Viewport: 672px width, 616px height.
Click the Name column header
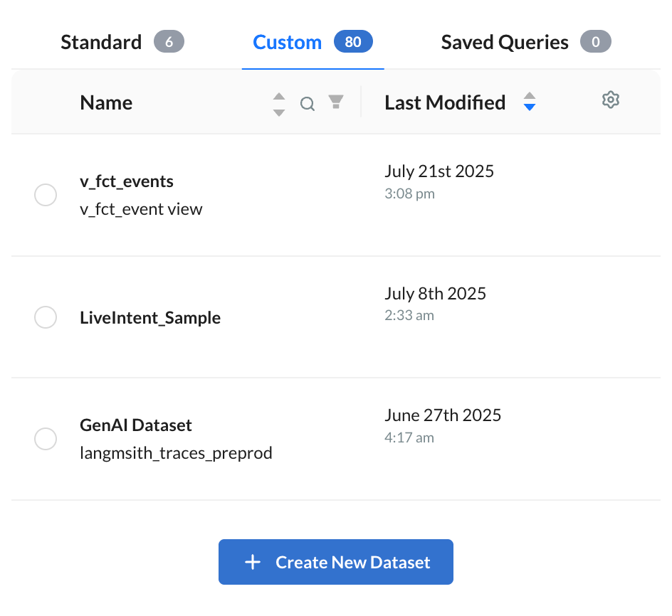click(x=106, y=102)
